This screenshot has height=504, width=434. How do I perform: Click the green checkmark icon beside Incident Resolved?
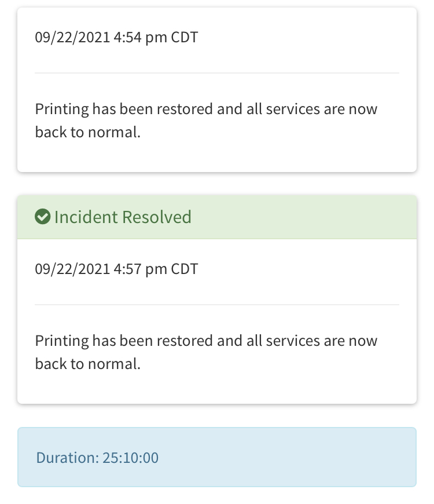coord(42,217)
